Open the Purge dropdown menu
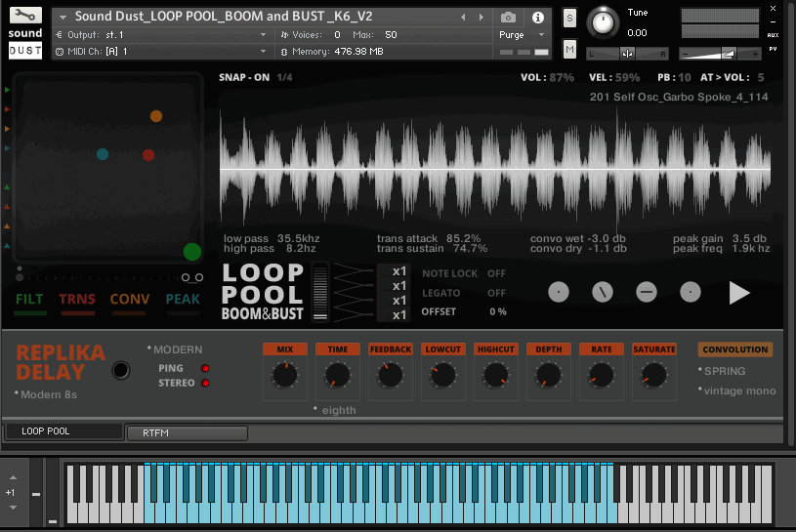The image size is (796, 532). coord(522,35)
